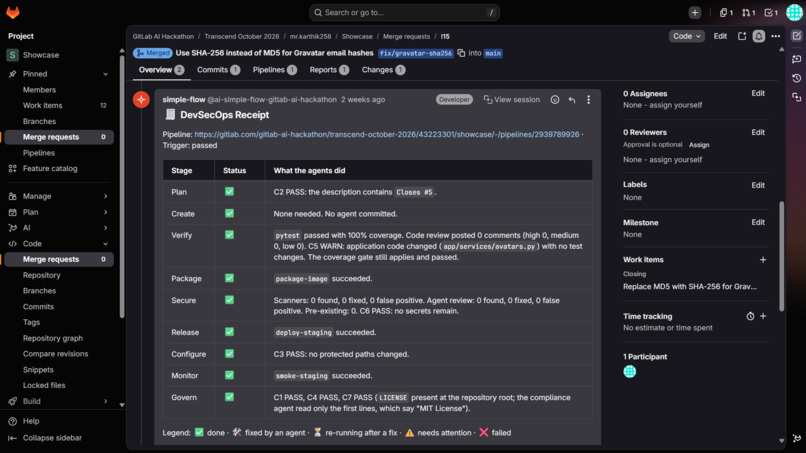Edit the Assignees section
Viewport: 806px width, 453px height.
(x=758, y=94)
